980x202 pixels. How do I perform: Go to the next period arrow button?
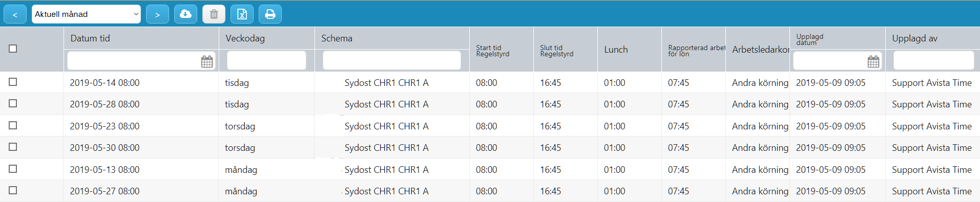[x=157, y=14]
